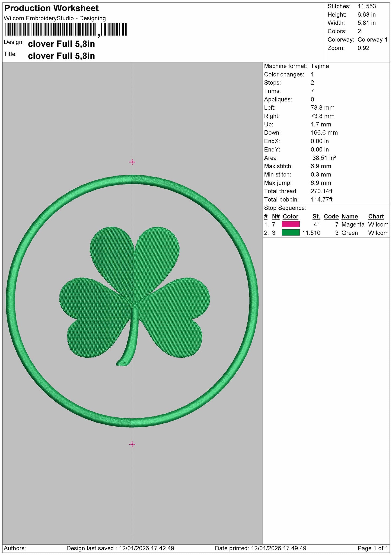Image resolution: width=392 pixels, height=555 pixels.
Task: Click the Colorway value 'Colorway 1'
Action: point(372,40)
